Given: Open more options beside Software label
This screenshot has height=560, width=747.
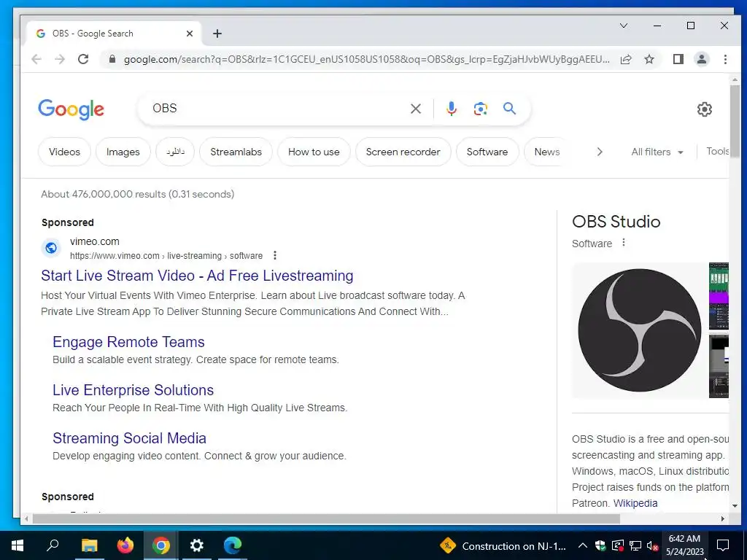Looking at the screenshot, I should click(x=623, y=243).
